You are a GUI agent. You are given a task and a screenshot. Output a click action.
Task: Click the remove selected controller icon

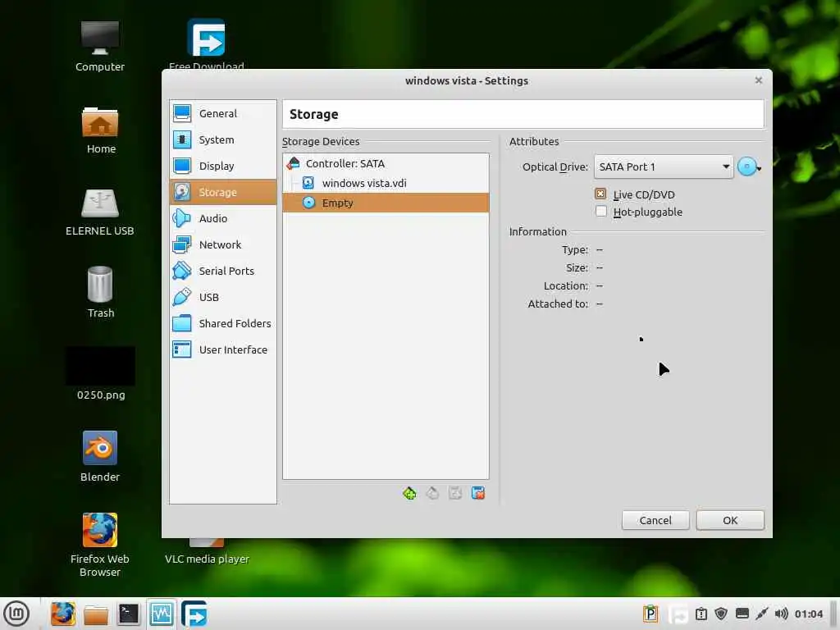[432, 493]
